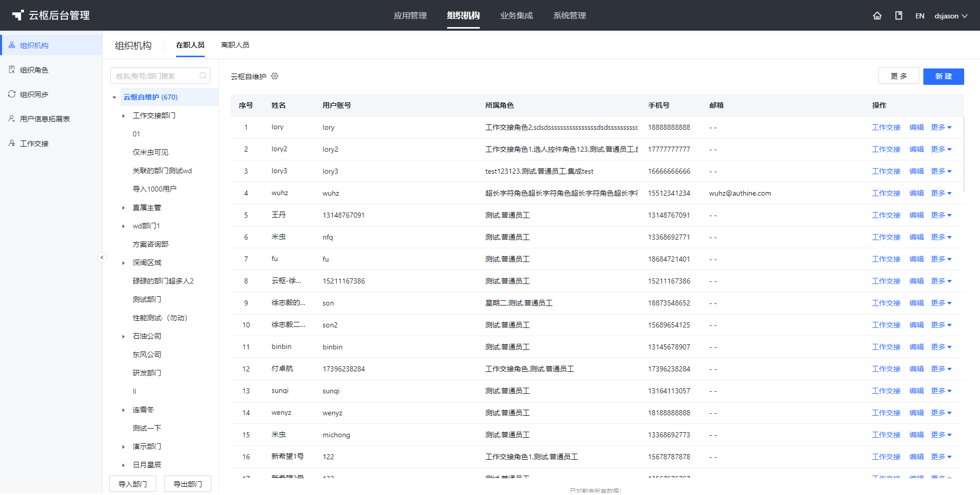Expand the 石油公司 tree node
Image resolution: width=980 pixels, height=495 pixels.
[x=124, y=336]
